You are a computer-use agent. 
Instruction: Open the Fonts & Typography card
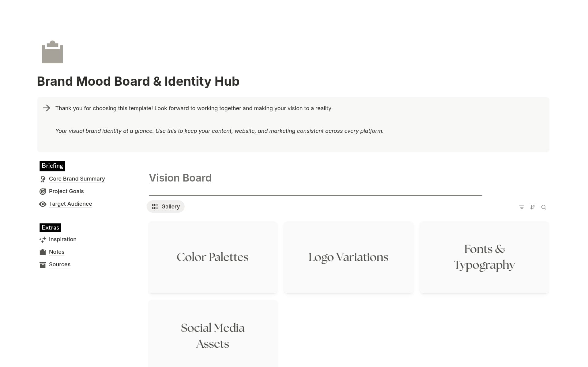(x=484, y=257)
